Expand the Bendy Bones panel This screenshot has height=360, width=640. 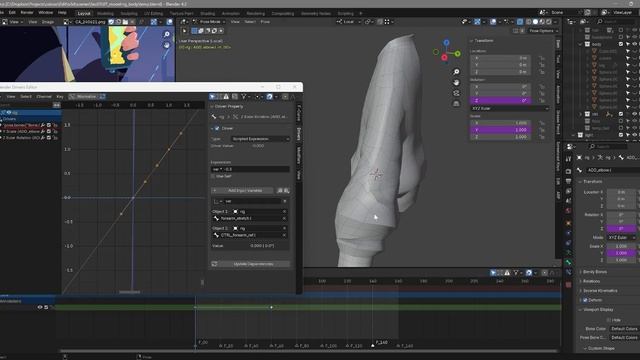pos(595,272)
